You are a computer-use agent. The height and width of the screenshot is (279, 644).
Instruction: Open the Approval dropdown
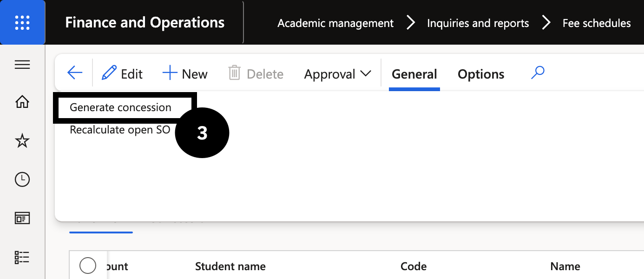(x=338, y=74)
